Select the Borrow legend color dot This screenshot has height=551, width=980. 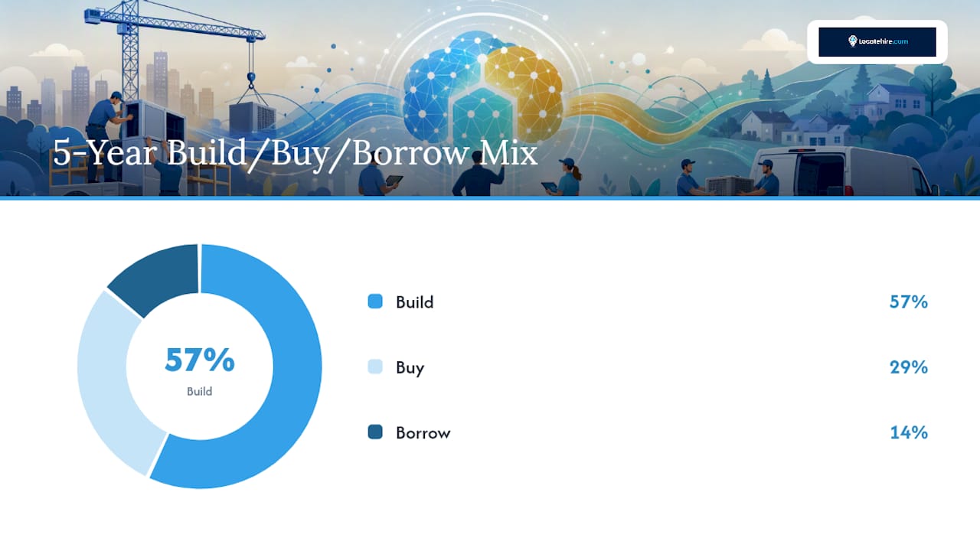click(375, 432)
